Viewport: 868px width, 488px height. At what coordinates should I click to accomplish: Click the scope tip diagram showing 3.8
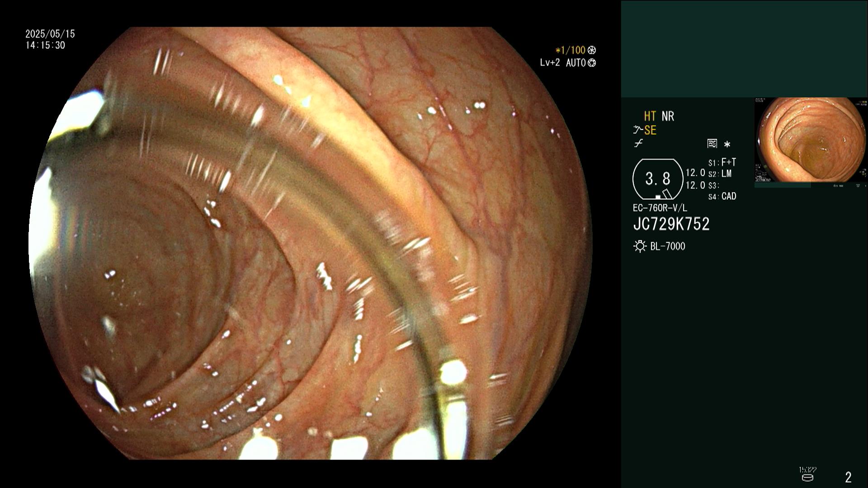click(x=658, y=179)
